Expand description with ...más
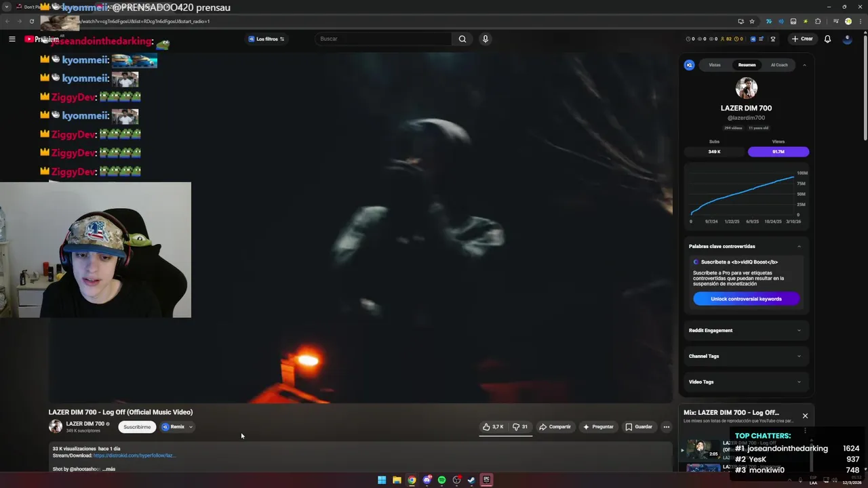The image size is (868, 488). point(109,469)
